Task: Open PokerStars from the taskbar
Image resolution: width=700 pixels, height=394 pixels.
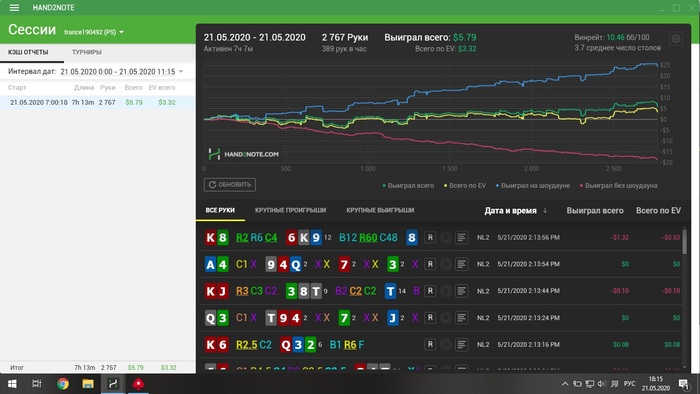Action: pos(138,384)
